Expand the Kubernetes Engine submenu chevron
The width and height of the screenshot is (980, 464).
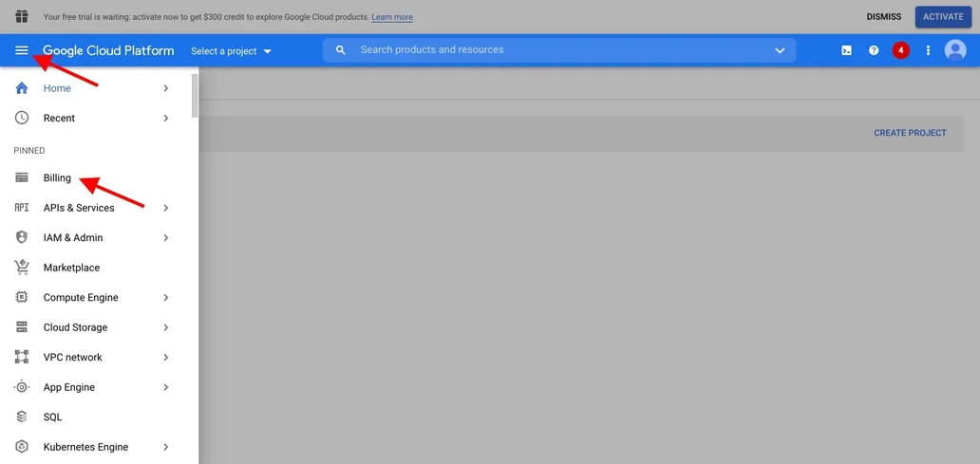pyautogui.click(x=165, y=447)
